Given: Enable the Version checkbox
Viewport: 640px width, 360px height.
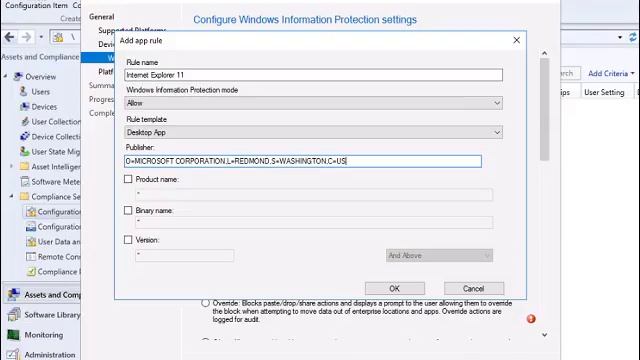Looking at the screenshot, I should [128, 240].
